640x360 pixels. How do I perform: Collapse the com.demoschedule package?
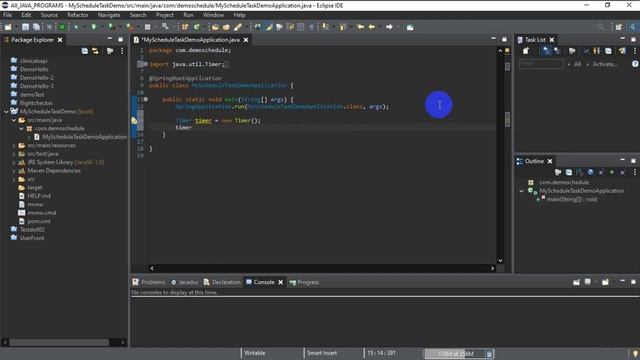click(x=21, y=129)
